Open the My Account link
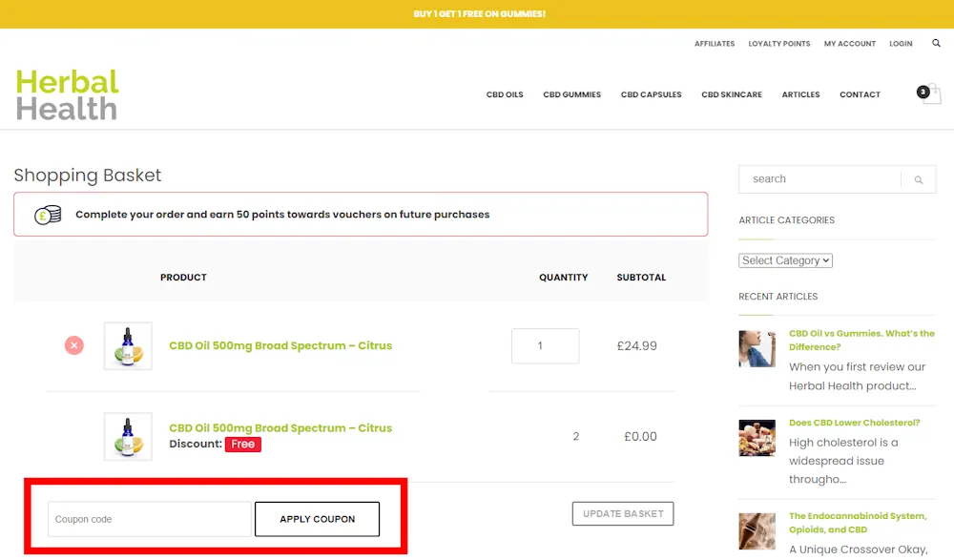 pos(849,44)
